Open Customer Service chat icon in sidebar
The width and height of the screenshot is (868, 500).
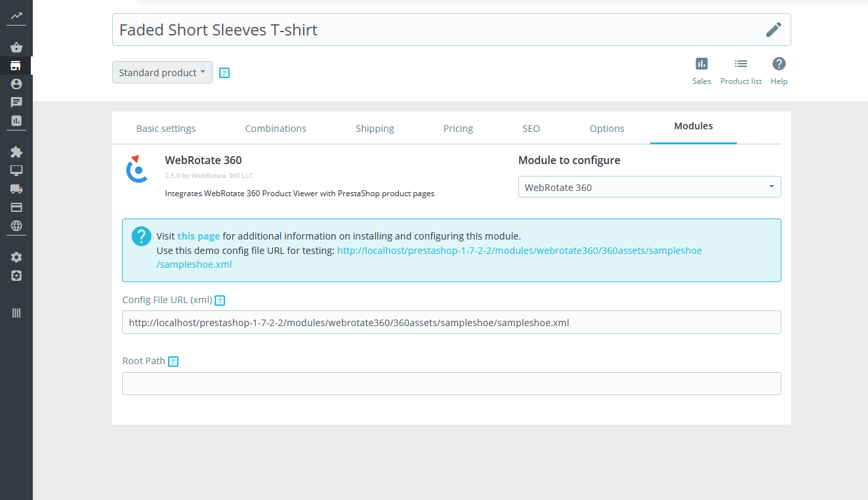point(16,102)
